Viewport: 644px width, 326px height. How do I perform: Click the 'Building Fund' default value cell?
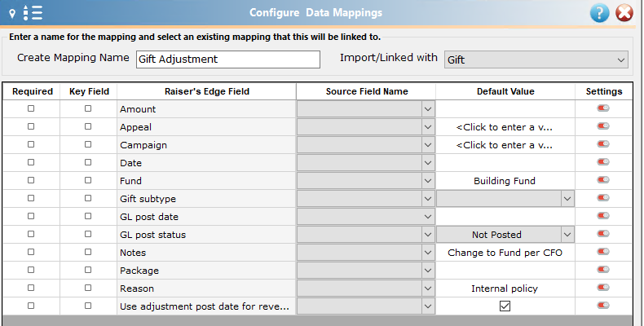[x=505, y=181]
